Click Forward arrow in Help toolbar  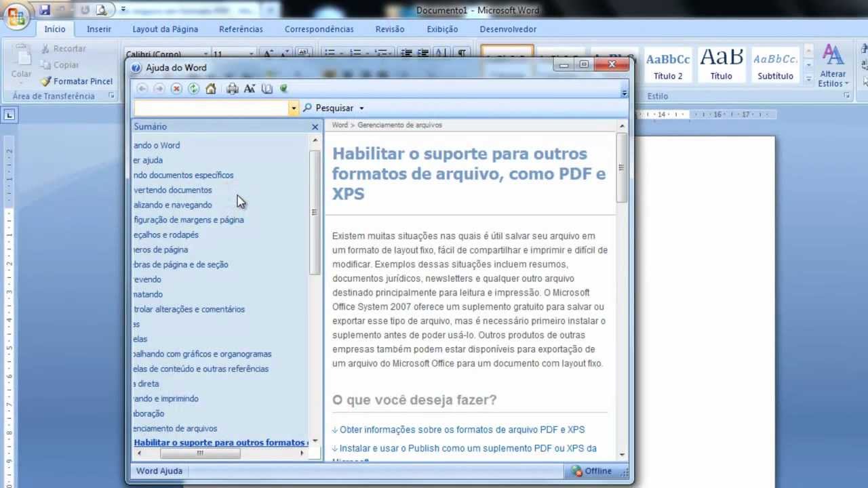pos(159,89)
